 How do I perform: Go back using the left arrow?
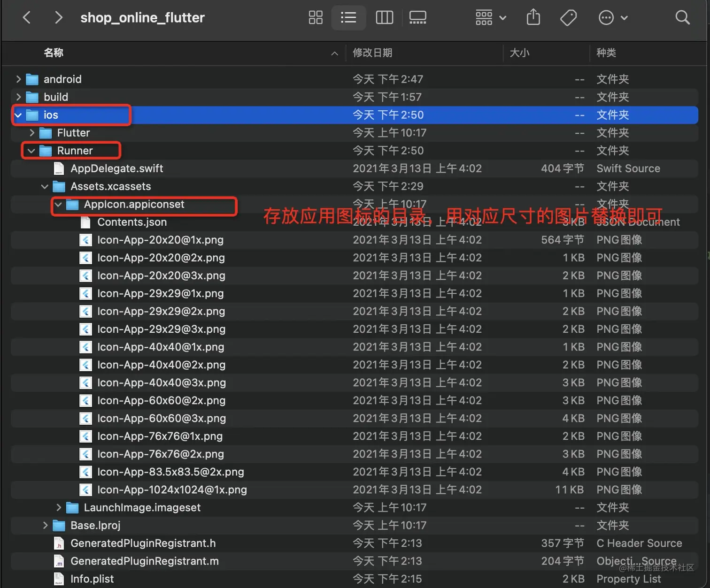tap(27, 18)
